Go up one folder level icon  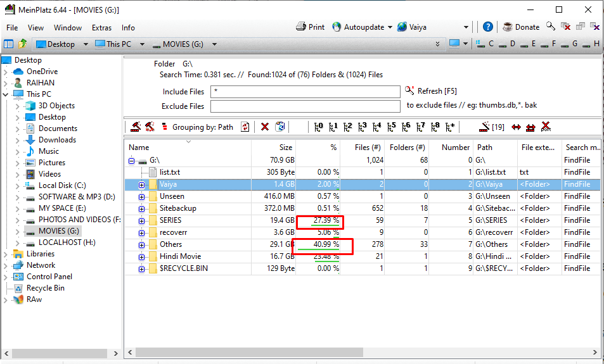[22, 44]
